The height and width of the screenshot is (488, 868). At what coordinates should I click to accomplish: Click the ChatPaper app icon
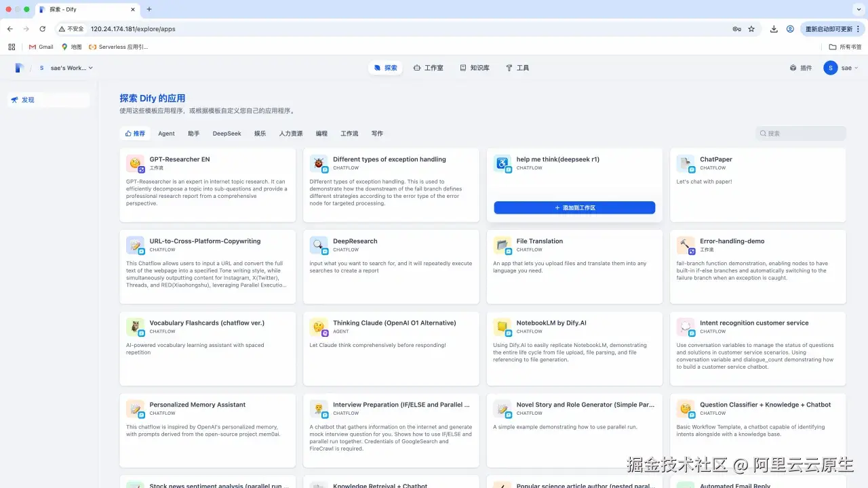coord(686,163)
